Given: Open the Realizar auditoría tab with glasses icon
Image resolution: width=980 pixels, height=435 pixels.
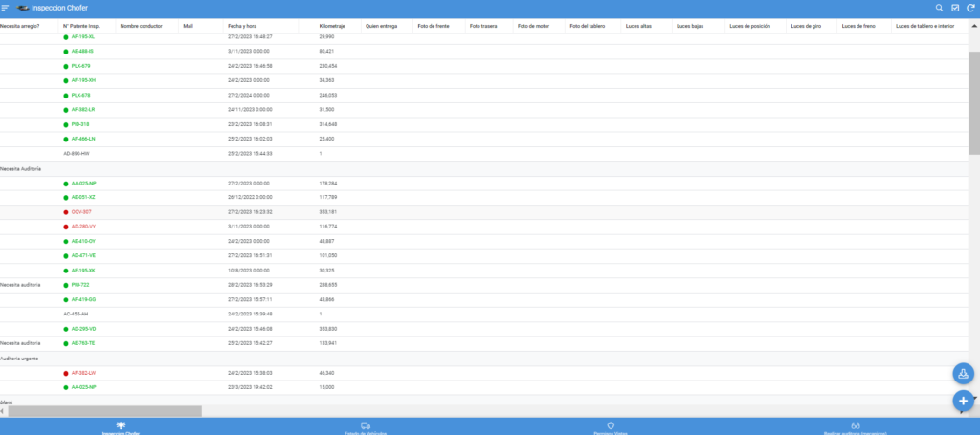Looking at the screenshot, I should (x=856, y=427).
